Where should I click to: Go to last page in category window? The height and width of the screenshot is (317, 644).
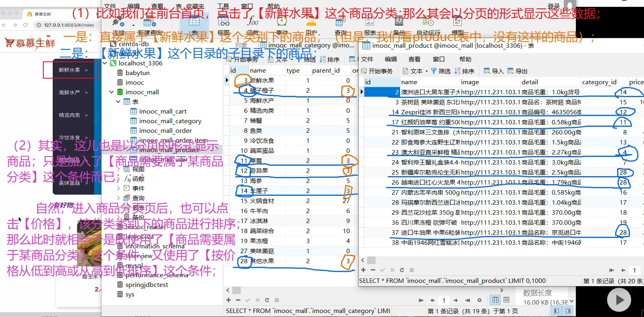pos(467,300)
